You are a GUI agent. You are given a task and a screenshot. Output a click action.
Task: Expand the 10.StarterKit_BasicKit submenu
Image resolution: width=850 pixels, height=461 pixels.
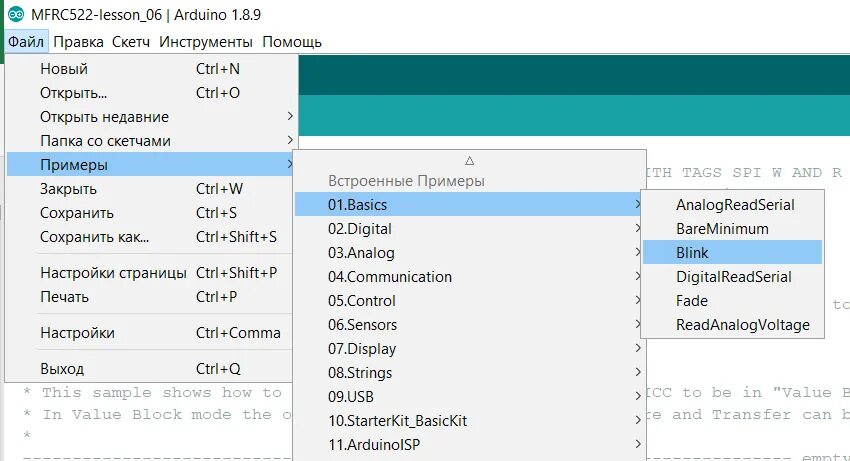(469, 420)
